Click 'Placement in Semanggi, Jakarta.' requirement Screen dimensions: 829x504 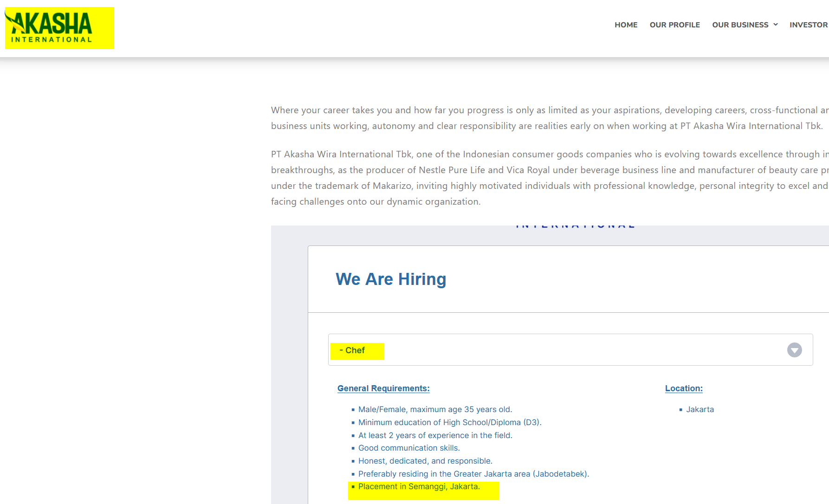pyautogui.click(x=419, y=486)
